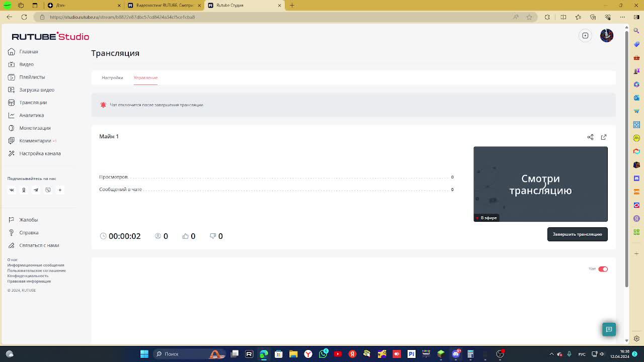Refresh the page with the reload button
This screenshot has width=644, height=362.
(x=24, y=17)
